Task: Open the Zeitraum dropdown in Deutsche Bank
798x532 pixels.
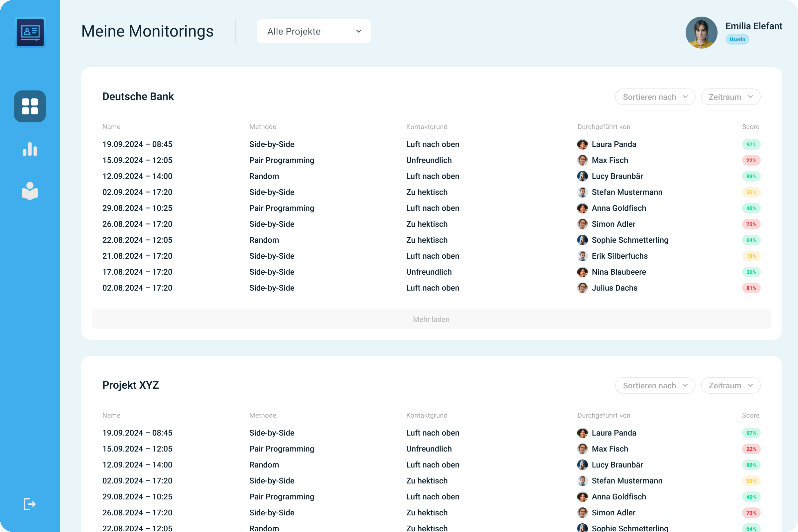Action: click(730, 97)
